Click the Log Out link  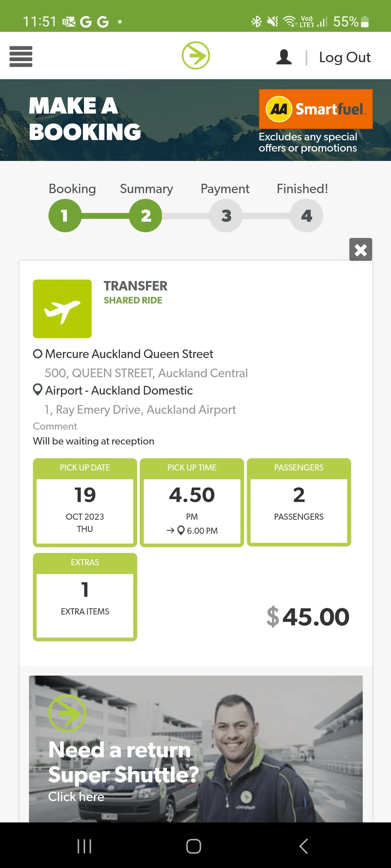345,57
